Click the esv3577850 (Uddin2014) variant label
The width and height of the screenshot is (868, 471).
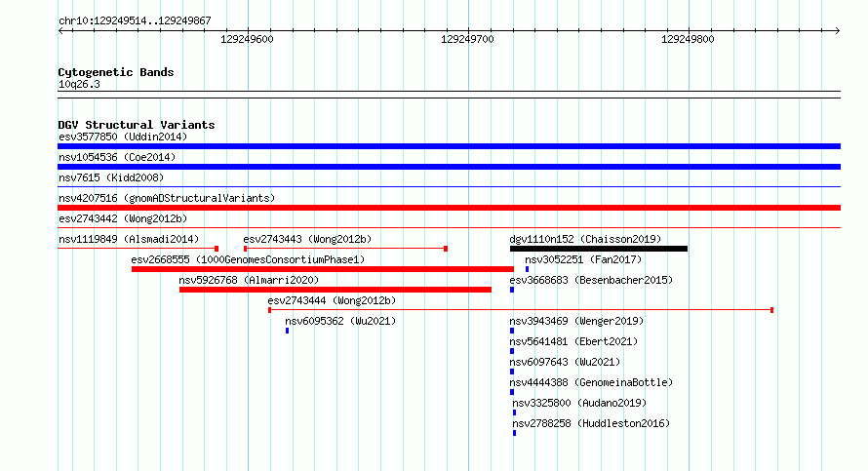click(x=123, y=137)
